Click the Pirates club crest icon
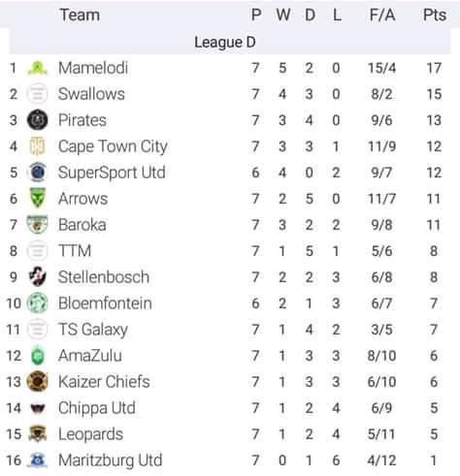Viewport: 460px width, 476px height. coord(38,120)
